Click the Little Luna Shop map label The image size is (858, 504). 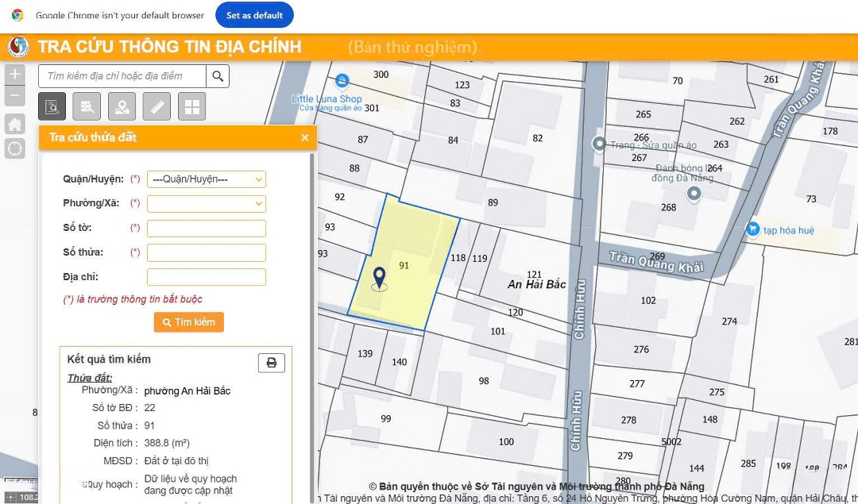pyautogui.click(x=327, y=99)
